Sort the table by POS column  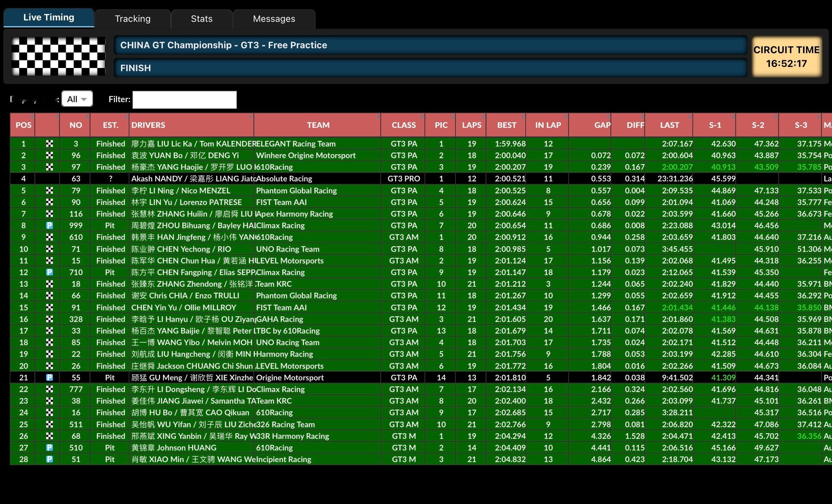pyautogui.click(x=23, y=125)
